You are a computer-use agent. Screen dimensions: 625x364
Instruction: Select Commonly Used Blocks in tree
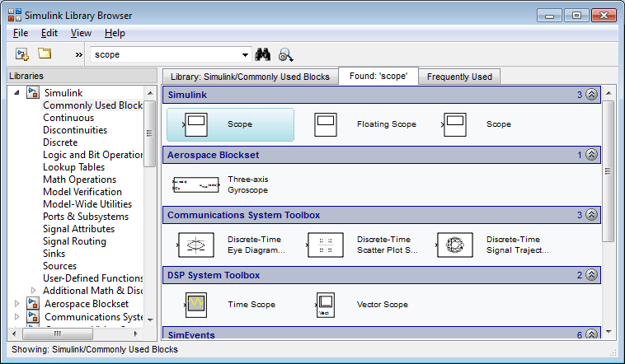tap(92, 105)
